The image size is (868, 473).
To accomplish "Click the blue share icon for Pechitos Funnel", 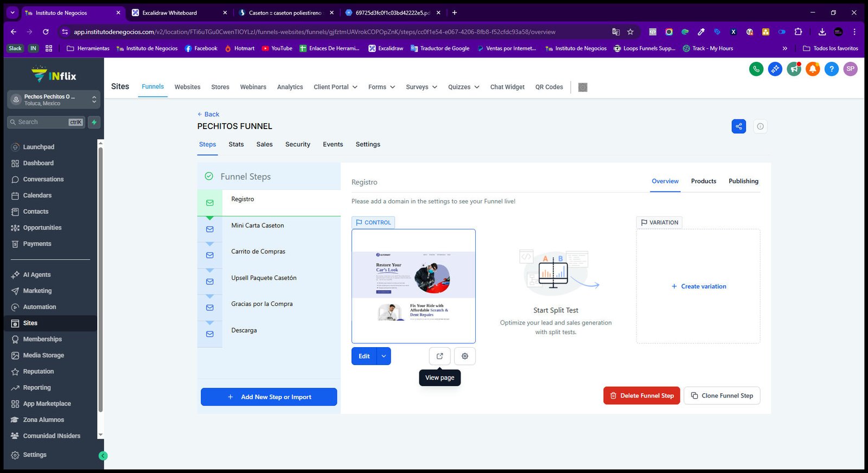I will (738, 126).
